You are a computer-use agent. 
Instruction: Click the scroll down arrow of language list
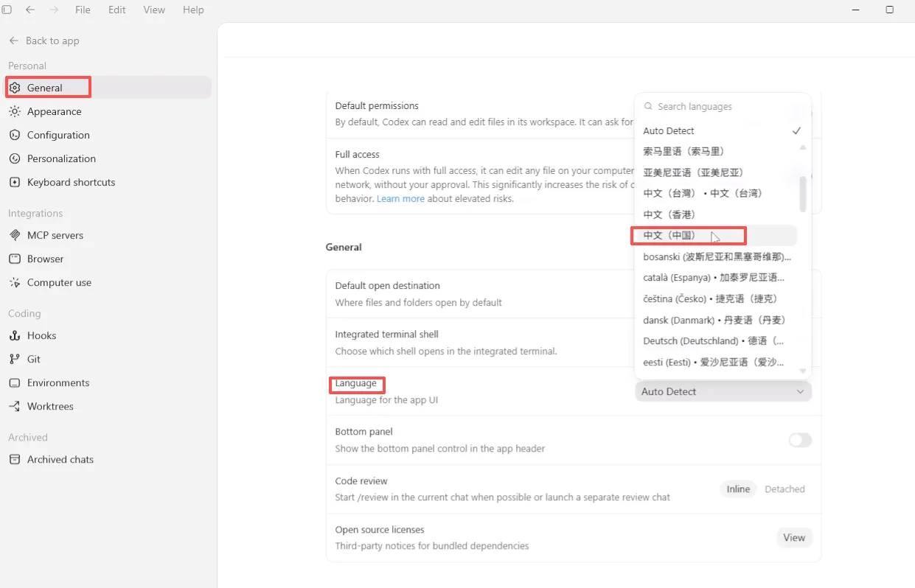tap(803, 371)
